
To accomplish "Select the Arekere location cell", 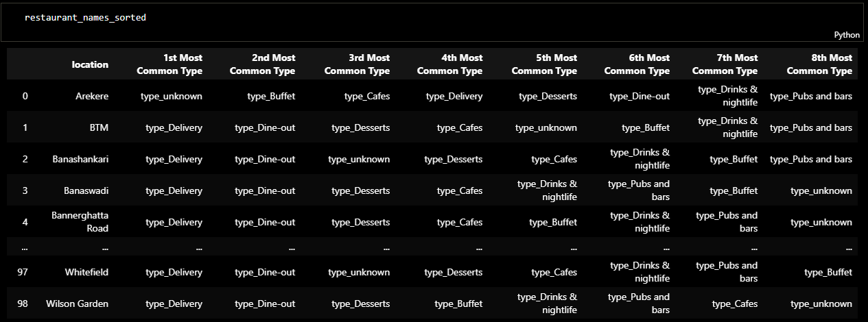I will click(92, 97).
